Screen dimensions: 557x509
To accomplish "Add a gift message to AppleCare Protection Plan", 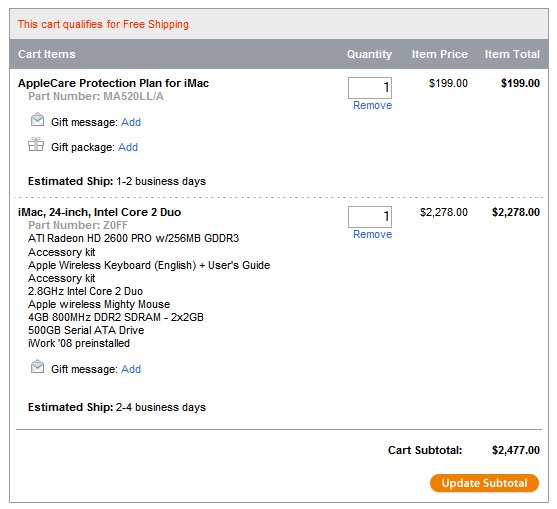I will click(131, 122).
